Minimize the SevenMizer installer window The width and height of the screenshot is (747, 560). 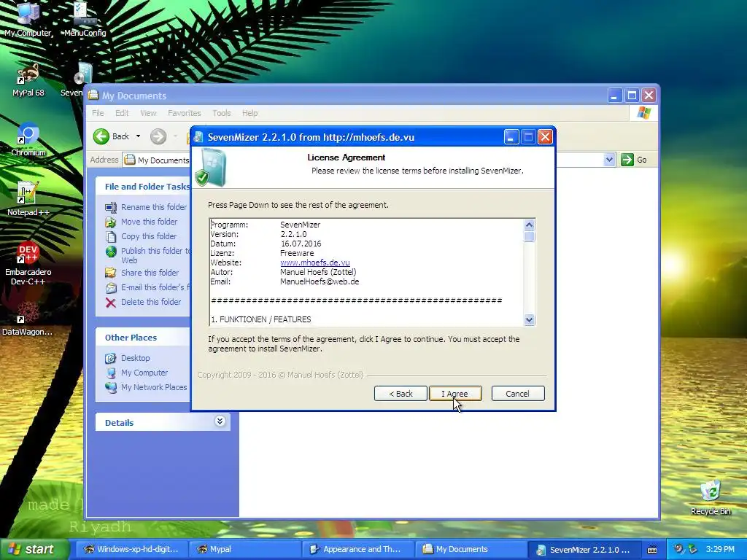[511, 137]
